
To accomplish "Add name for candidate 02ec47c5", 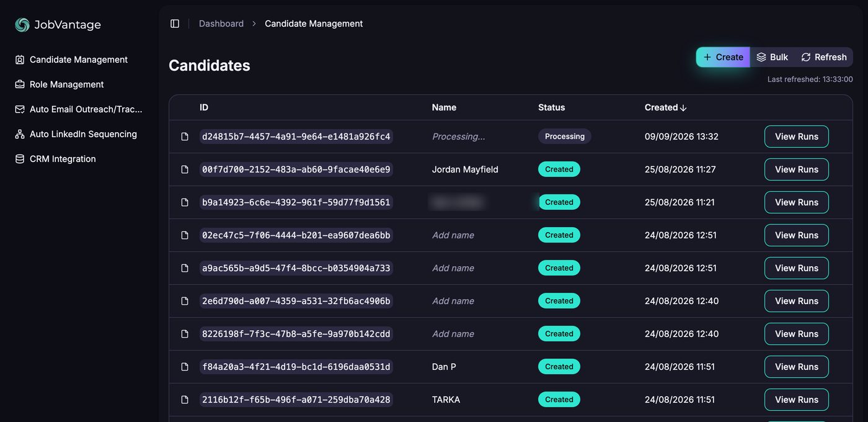I will click(x=453, y=235).
